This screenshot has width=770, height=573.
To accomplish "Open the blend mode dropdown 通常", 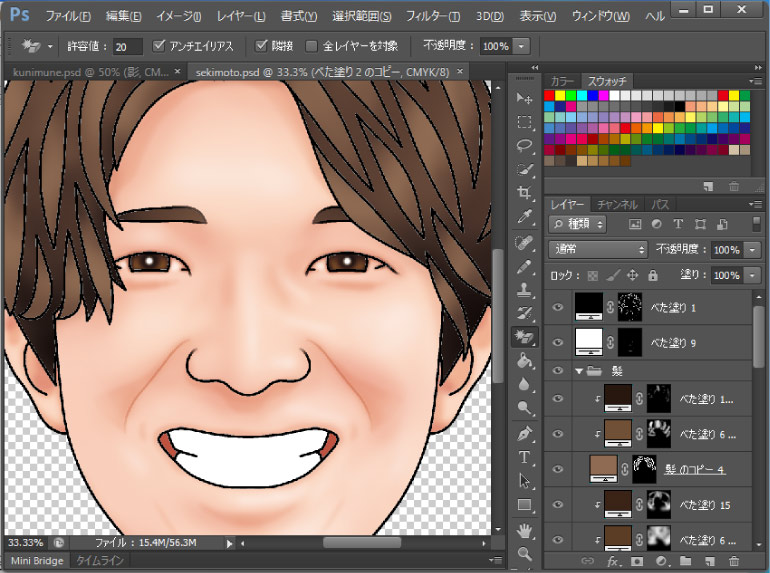I will coord(598,249).
